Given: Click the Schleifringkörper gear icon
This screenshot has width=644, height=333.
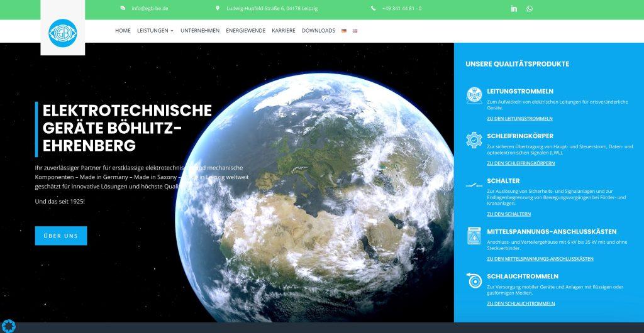Looking at the screenshot, I should tap(474, 139).
